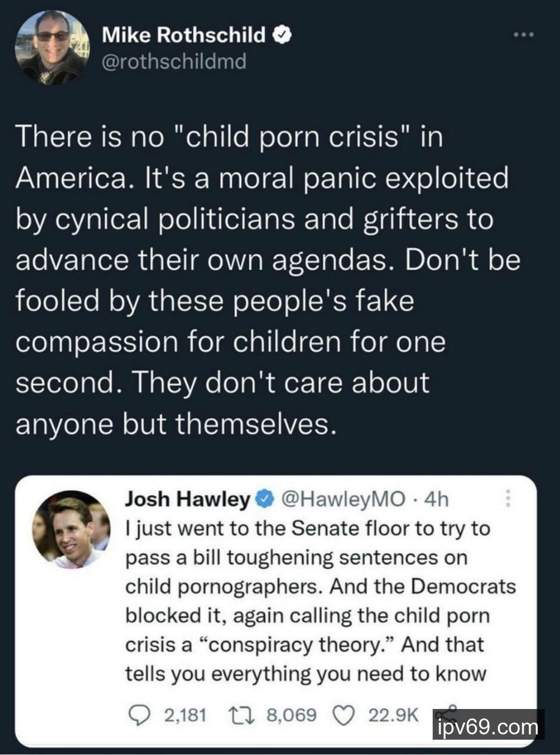Click Mike Rothschild's profile avatar
The width and height of the screenshot is (560, 755).
[x=51, y=48]
